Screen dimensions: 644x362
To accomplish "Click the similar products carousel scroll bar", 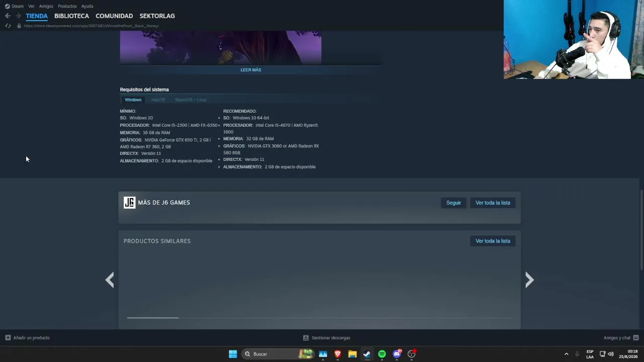I will pyautogui.click(x=152, y=318).
